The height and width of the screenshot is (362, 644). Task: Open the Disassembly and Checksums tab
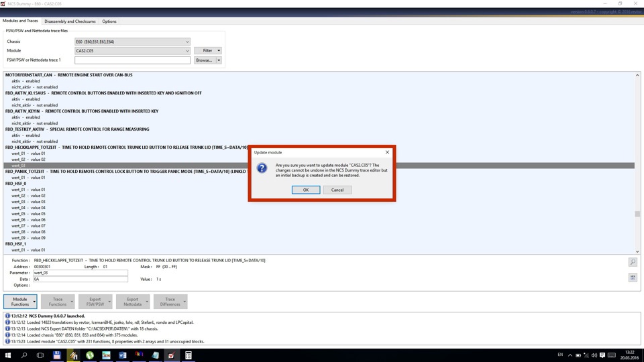(70, 21)
